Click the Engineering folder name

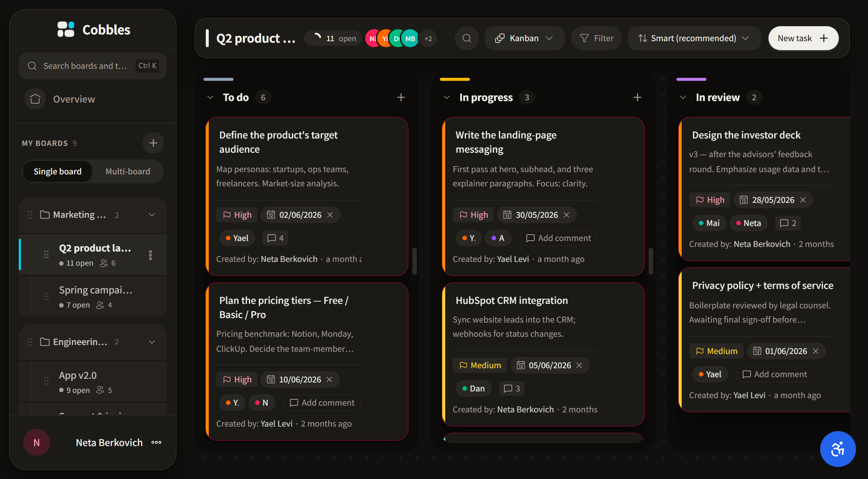coord(80,342)
